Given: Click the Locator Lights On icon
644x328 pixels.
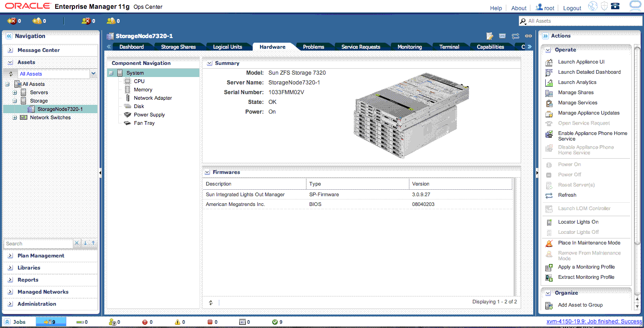Looking at the screenshot, I should 549,222.
